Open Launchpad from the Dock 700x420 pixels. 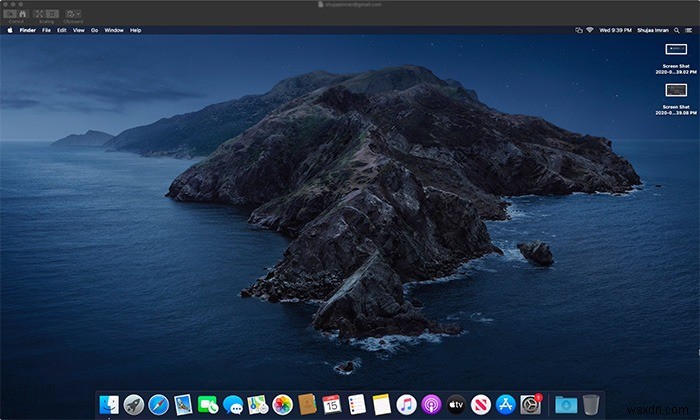pyautogui.click(x=133, y=405)
